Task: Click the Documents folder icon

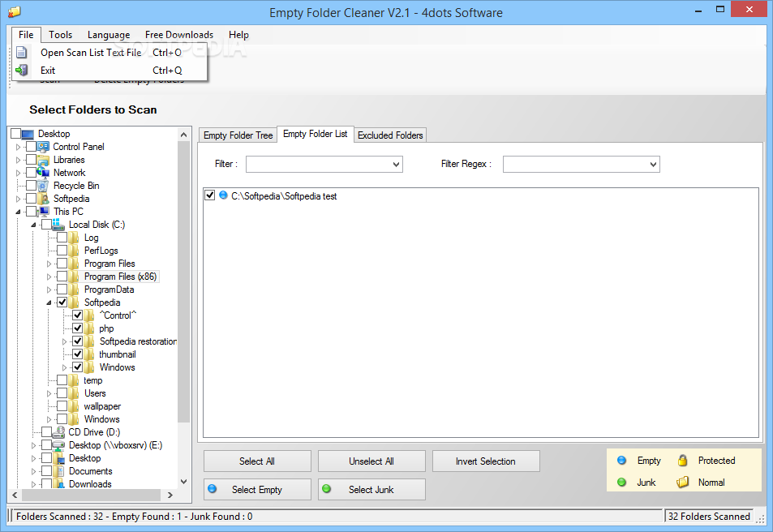Action: pyautogui.click(x=58, y=471)
